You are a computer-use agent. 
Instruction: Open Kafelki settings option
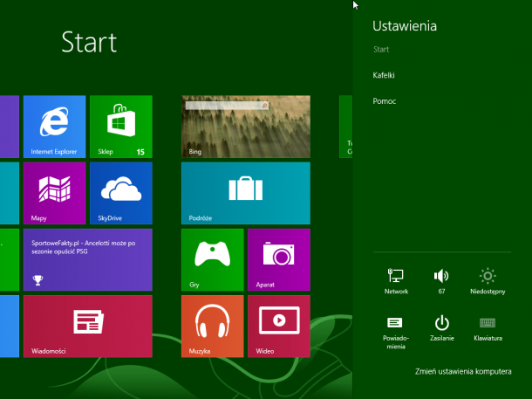click(x=384, y=75)
